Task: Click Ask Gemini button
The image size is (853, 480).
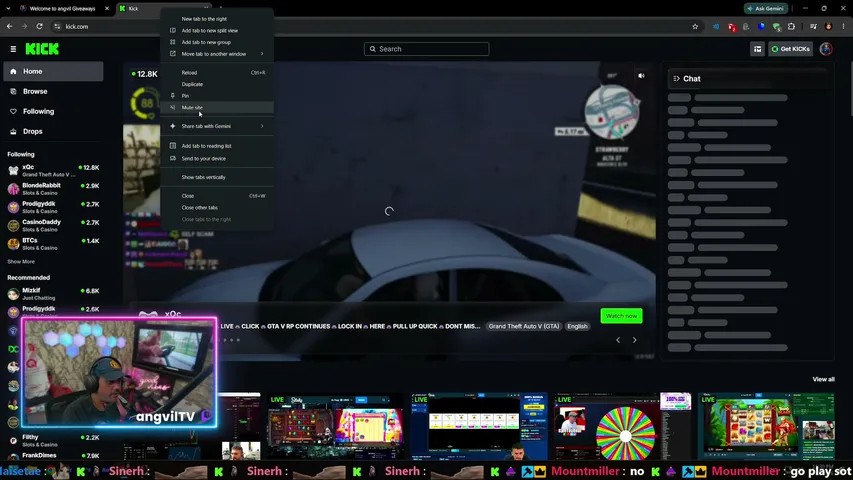Action: 766,9
